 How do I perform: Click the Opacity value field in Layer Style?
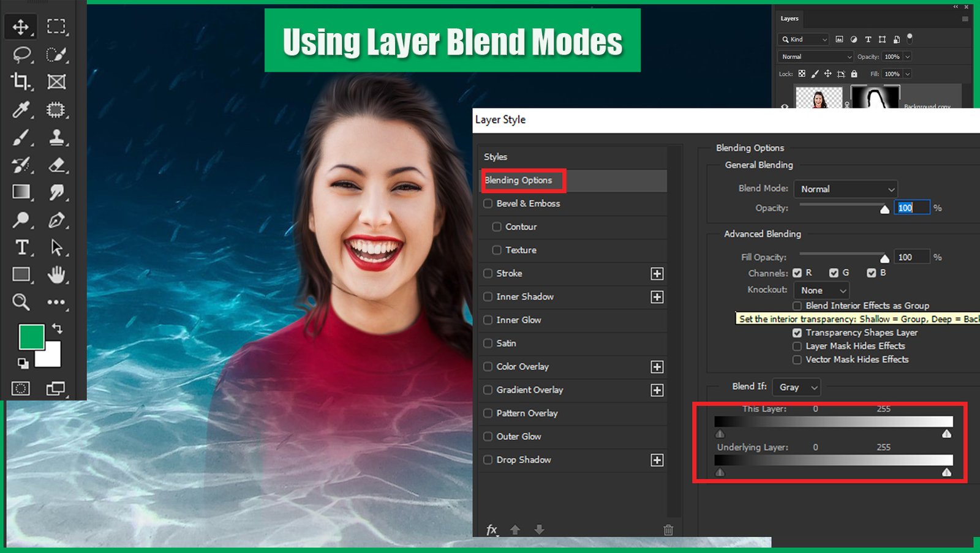coord(912,208)
